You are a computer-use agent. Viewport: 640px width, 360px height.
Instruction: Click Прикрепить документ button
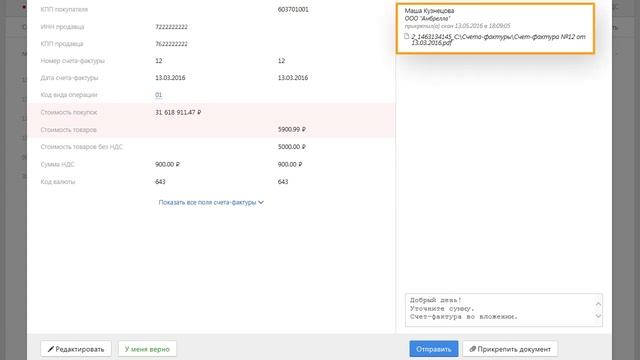pos(510,349)
